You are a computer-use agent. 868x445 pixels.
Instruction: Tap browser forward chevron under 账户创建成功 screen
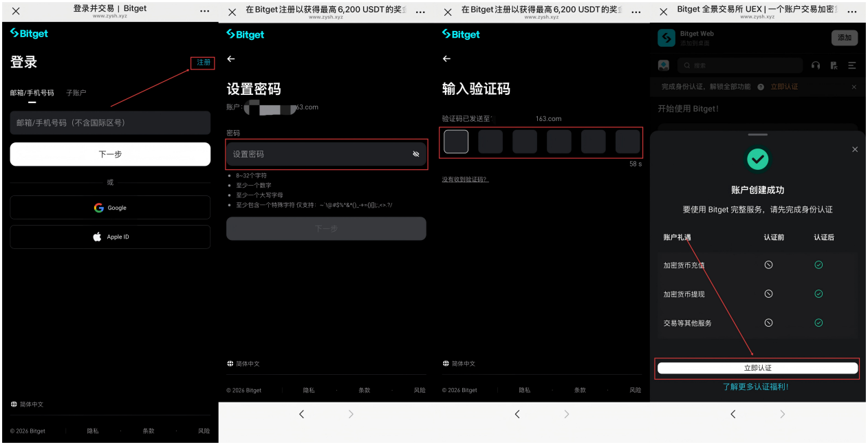tap(782, 414)
